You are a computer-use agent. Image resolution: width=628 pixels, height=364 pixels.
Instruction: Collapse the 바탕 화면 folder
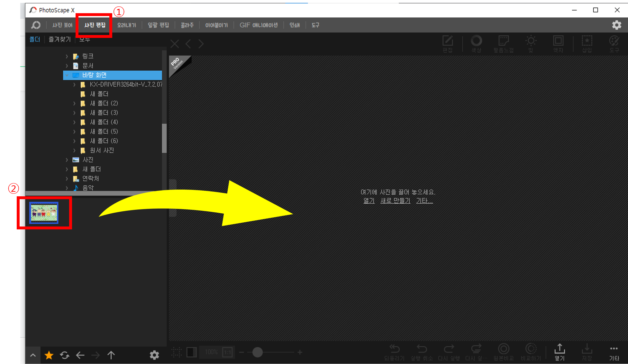tap(67, 75)
